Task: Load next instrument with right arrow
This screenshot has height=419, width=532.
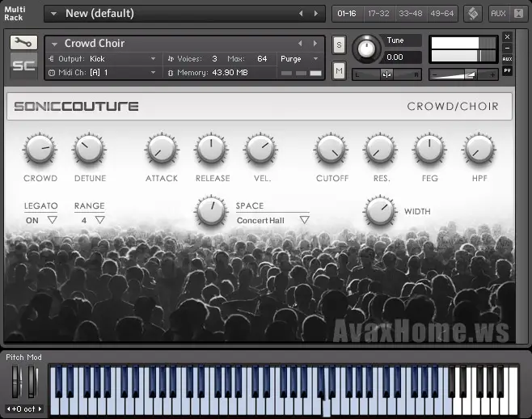Action: (x=315, y=44)
